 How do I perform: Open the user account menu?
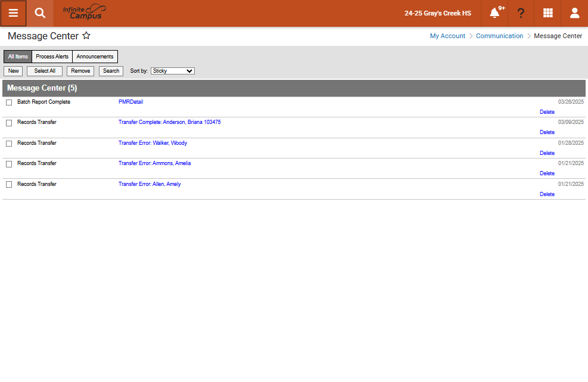coord(574,13)
